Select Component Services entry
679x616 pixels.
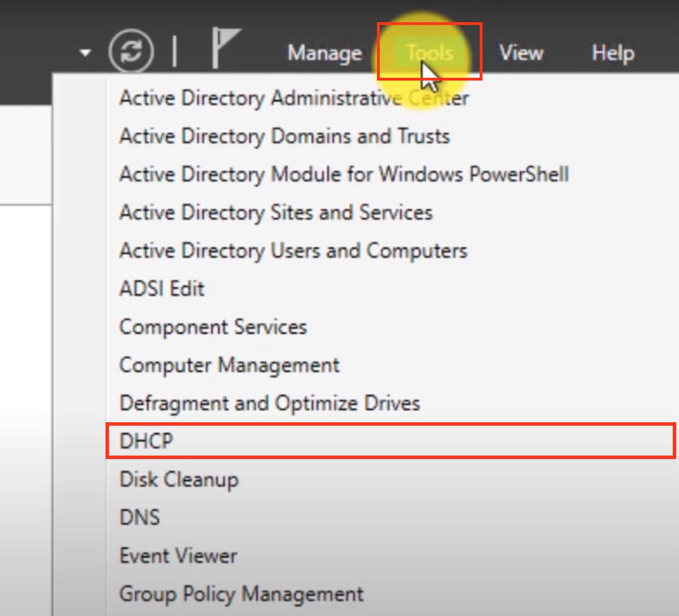pos(212,326)
